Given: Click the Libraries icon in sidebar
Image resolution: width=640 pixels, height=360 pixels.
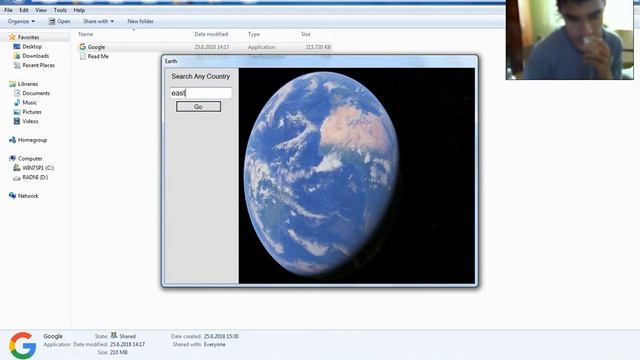Looking at the screenshot, I should (x=12, y=84).
